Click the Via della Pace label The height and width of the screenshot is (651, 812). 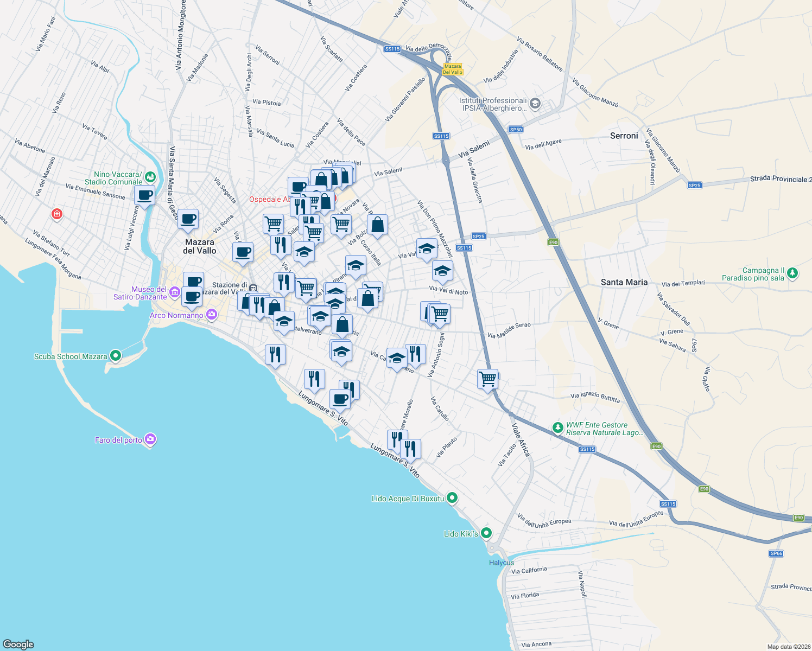(x=351, y=132)
